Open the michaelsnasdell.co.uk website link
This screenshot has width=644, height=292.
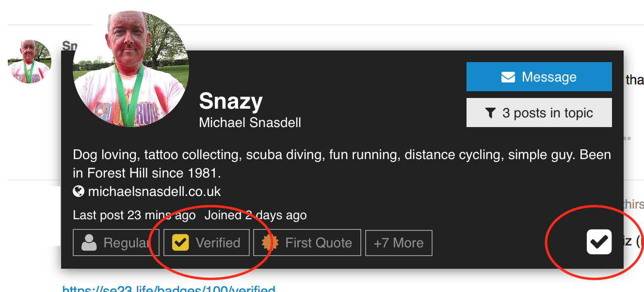click(x=154, y=192)
